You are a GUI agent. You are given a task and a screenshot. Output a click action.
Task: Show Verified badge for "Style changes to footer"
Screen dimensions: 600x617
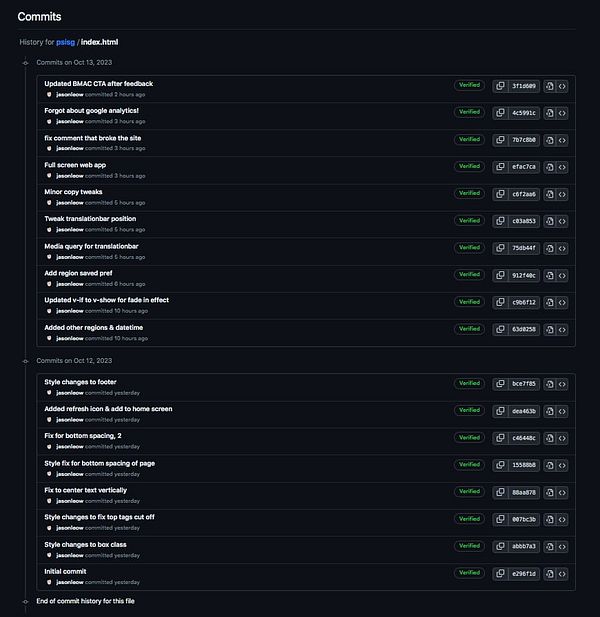(x=468, y=384)
